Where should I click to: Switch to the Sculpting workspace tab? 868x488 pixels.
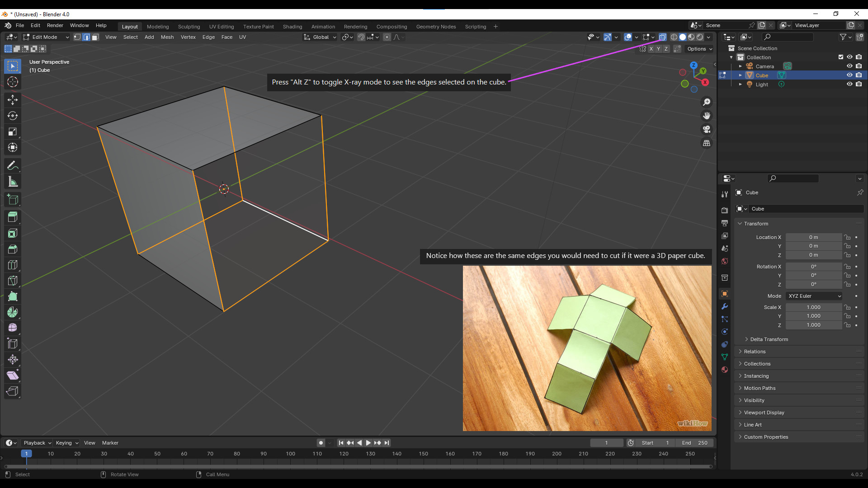click(x=189, y=27)
